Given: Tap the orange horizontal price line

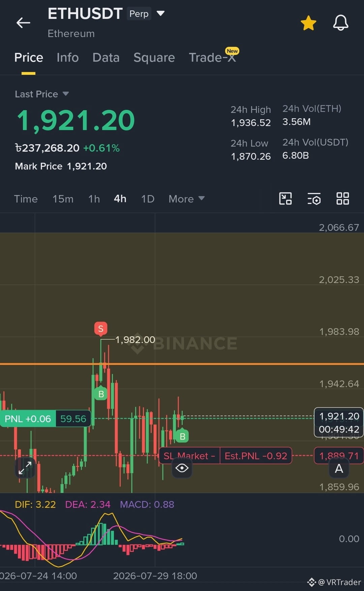Looking at the screenshot, I should pos(182,364).
